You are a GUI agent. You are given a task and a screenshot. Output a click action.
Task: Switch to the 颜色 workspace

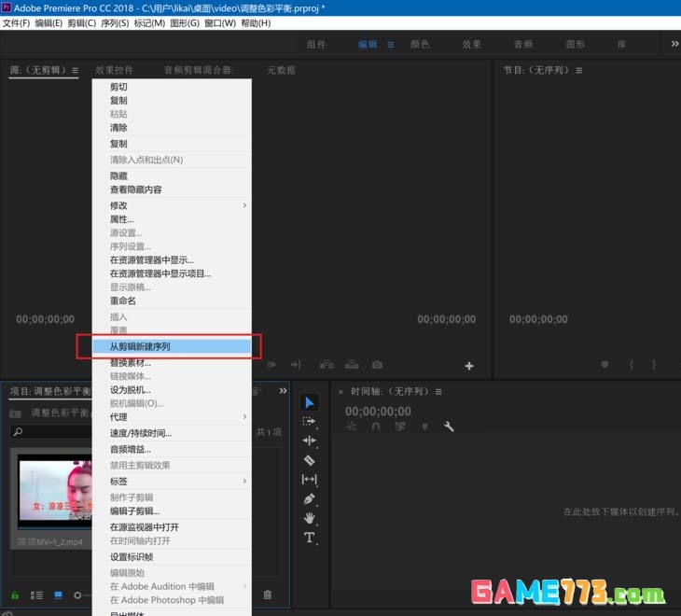(420, 44)
